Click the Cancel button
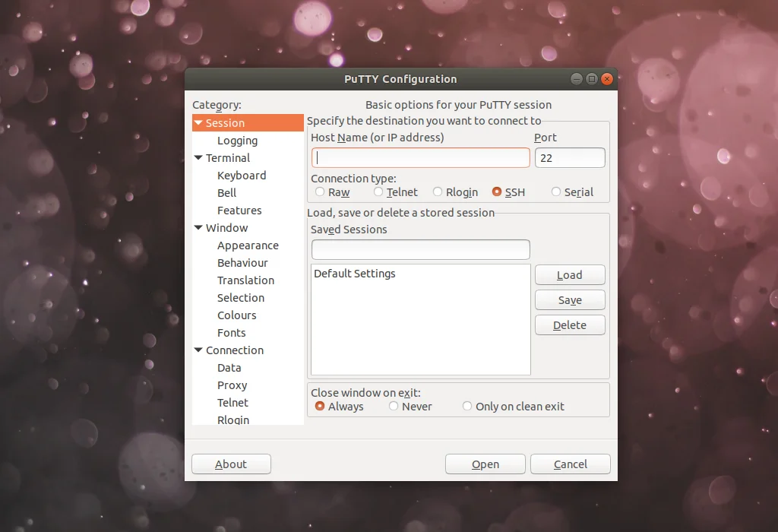Viewport: 778px width, 532px height. [x=571, y=464]
